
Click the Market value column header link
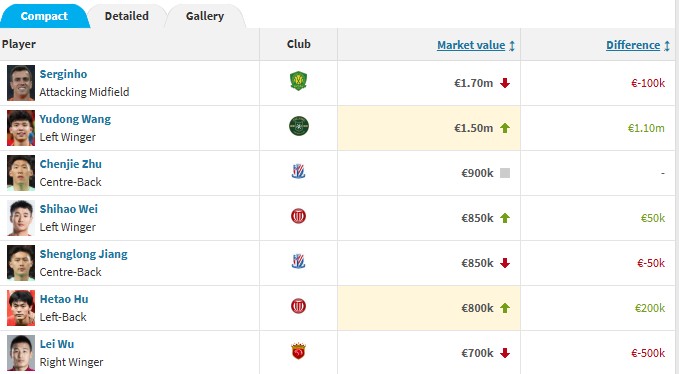point(471,45)
